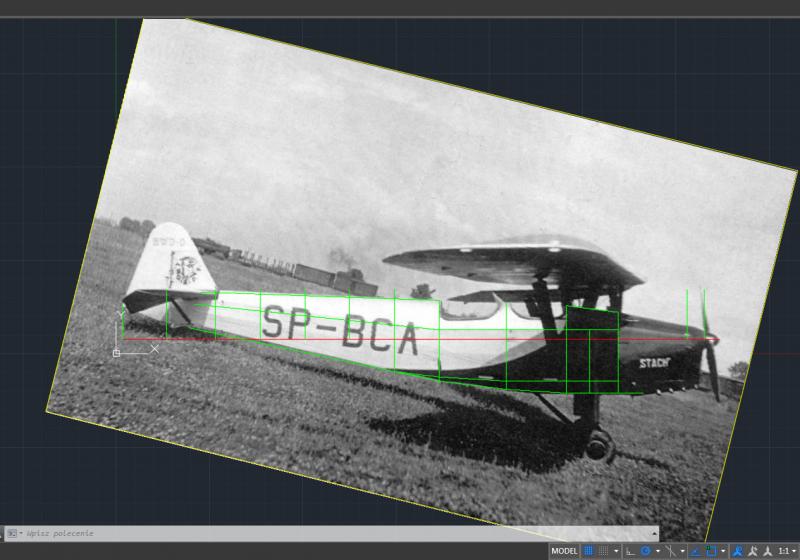
Task: Toggle polar tracking icon
Action: (x=646, y=551)
